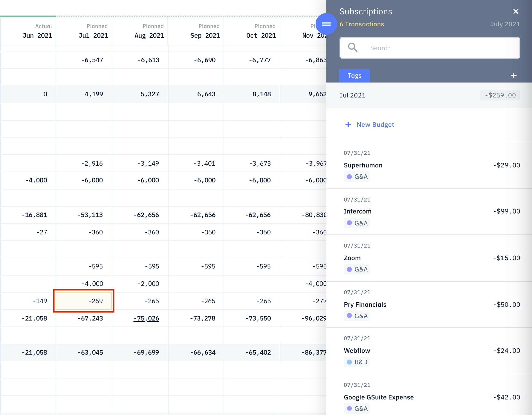
Task: Click the Webflow amount -$24.00
Action: tap(507, 350)
